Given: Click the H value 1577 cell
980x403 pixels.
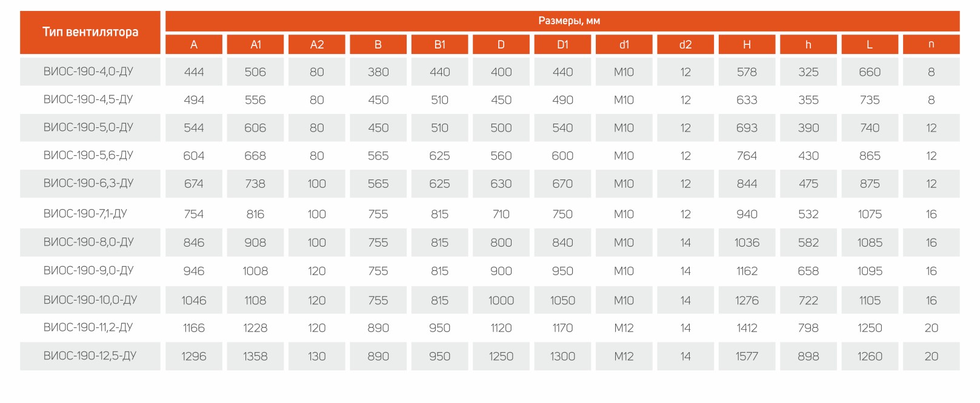Looking at the screenshot, I should pos(747,356).
